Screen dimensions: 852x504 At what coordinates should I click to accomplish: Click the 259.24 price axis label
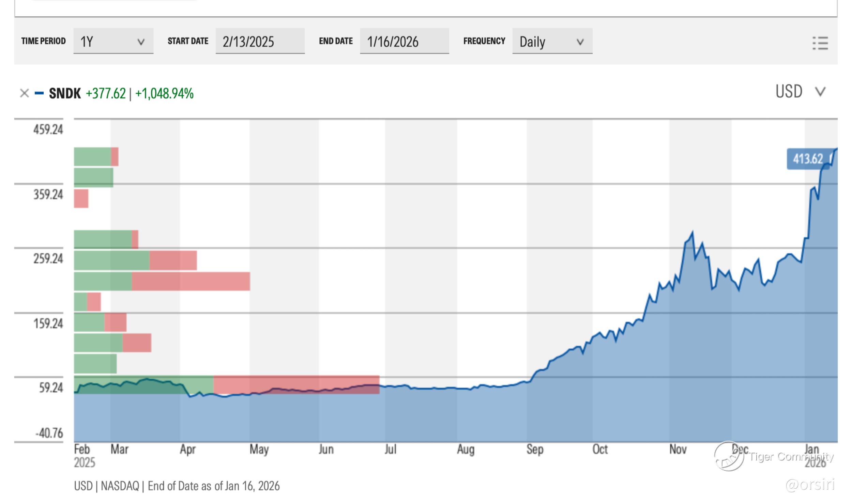tap(48, 259)
